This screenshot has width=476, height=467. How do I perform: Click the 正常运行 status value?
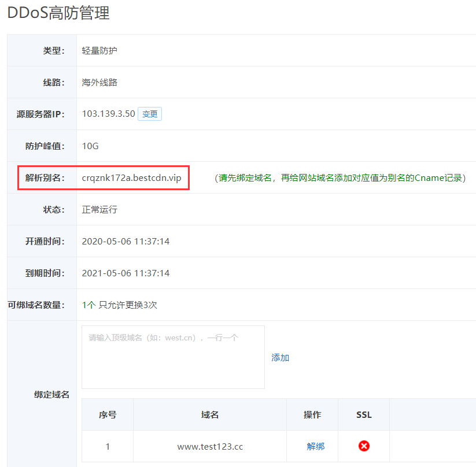point(99,209)
